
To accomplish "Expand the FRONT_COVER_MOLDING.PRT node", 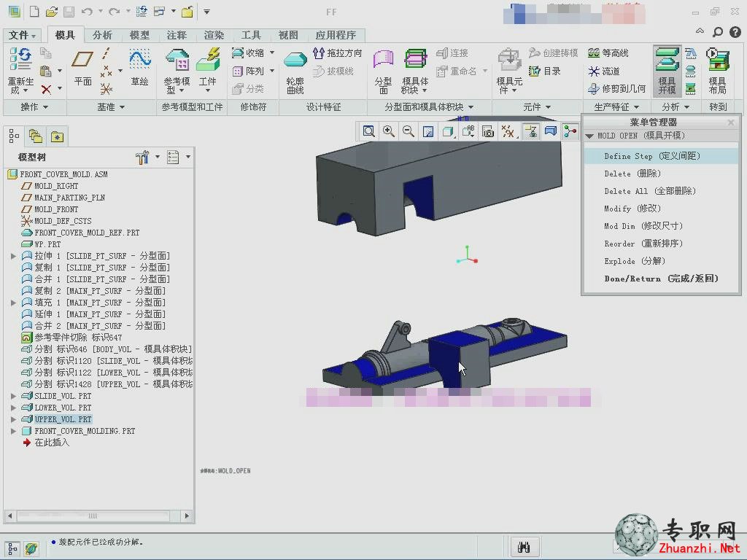I will 13,432.
